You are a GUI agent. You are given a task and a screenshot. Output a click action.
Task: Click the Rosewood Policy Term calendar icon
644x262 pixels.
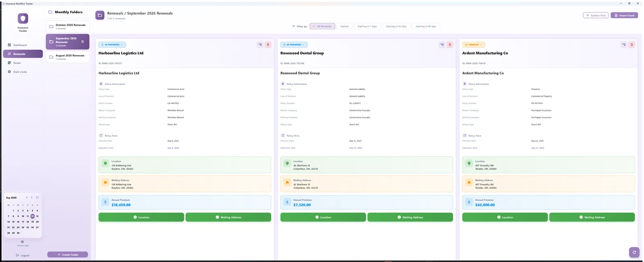(x=283, y=136)
